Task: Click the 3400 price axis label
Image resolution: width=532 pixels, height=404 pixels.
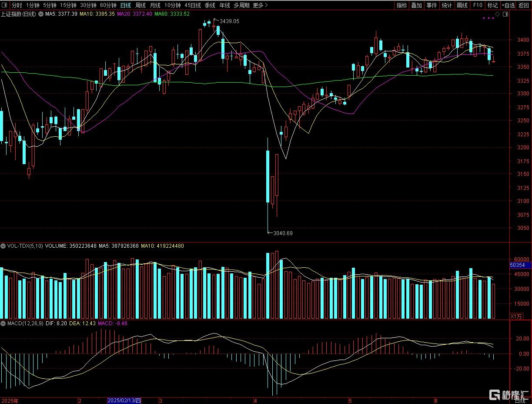Action: coord(523,40)
